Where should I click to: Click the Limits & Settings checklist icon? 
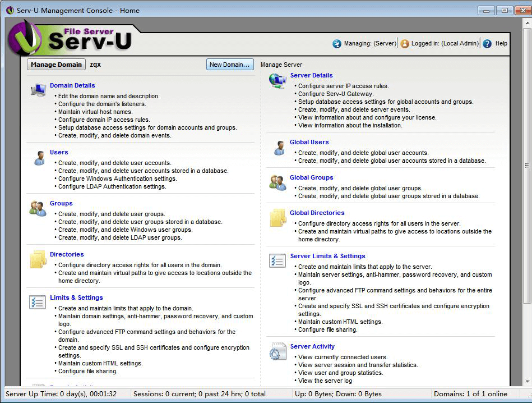(38, 302)
